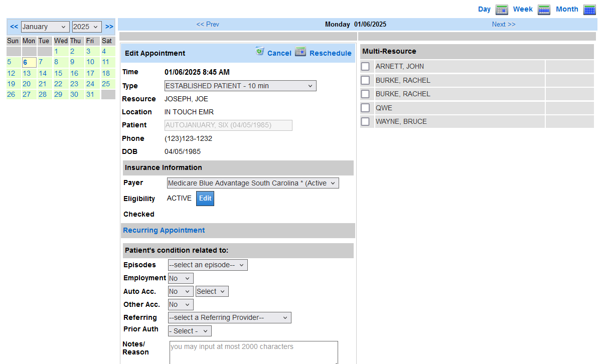Switch to Week view tab
The width and height of the screenshot is (609, 364).
(523, 9)
